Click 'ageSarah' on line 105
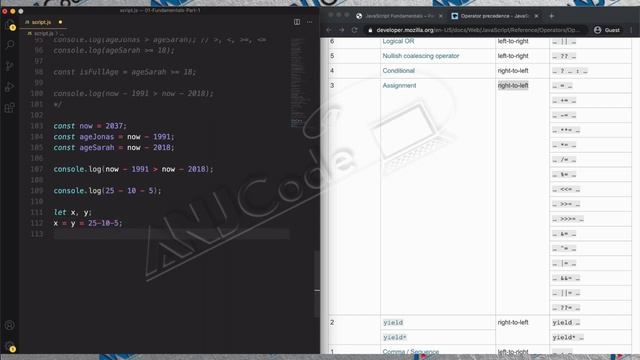This screenshot has width=640, height=360. (97, 147)
